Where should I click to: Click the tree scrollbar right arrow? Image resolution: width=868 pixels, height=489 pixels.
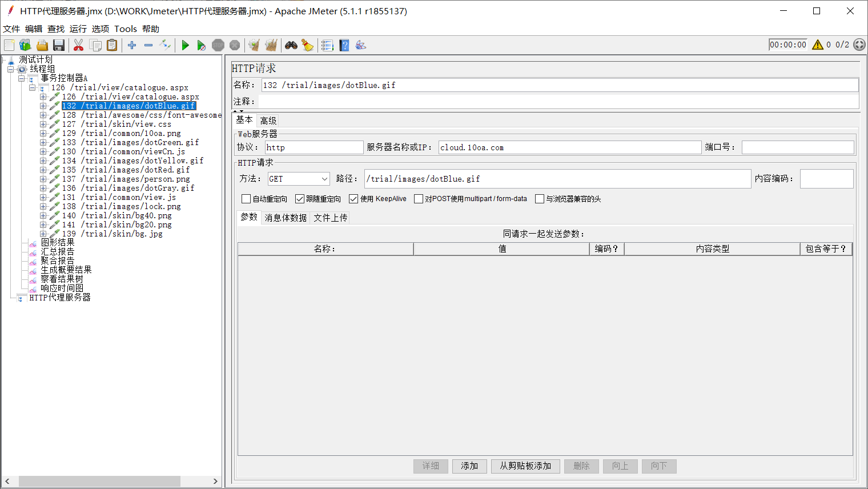click(215, 482)
